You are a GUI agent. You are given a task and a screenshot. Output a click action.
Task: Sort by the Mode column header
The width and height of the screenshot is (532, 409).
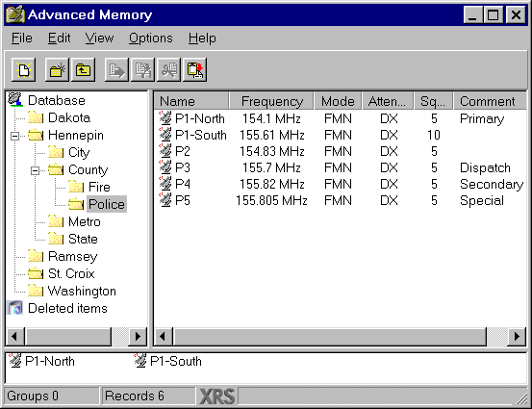[x=338, y=101]
